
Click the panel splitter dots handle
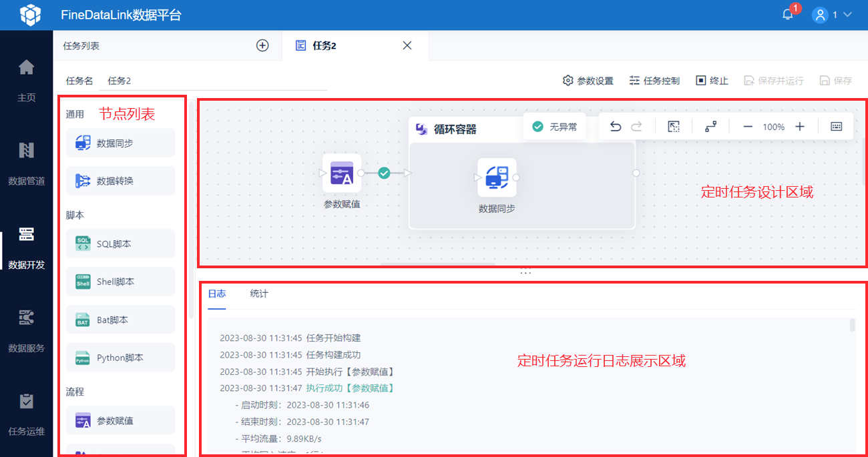[x=525, y=272]
